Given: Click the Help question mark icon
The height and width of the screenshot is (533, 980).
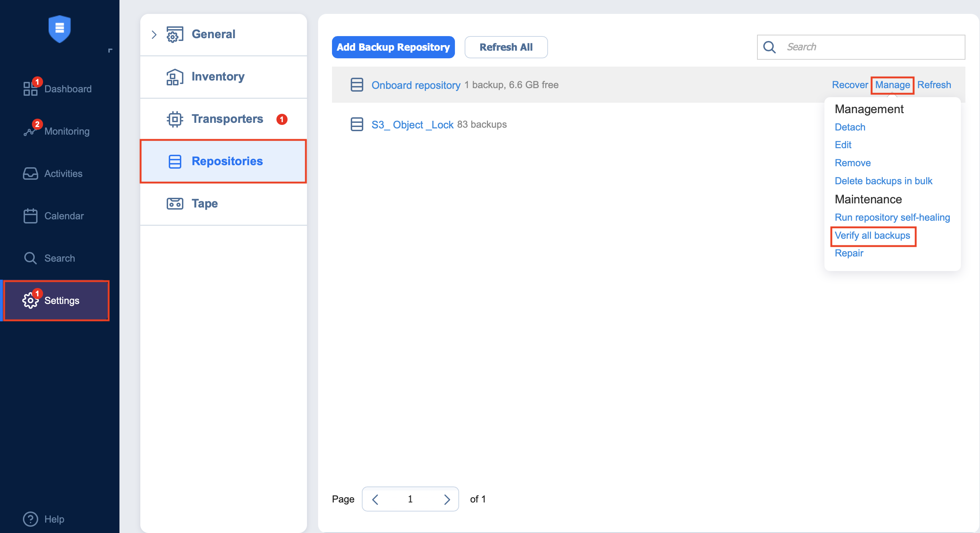Looking at the screenshot, I should (x=31, y=519).
